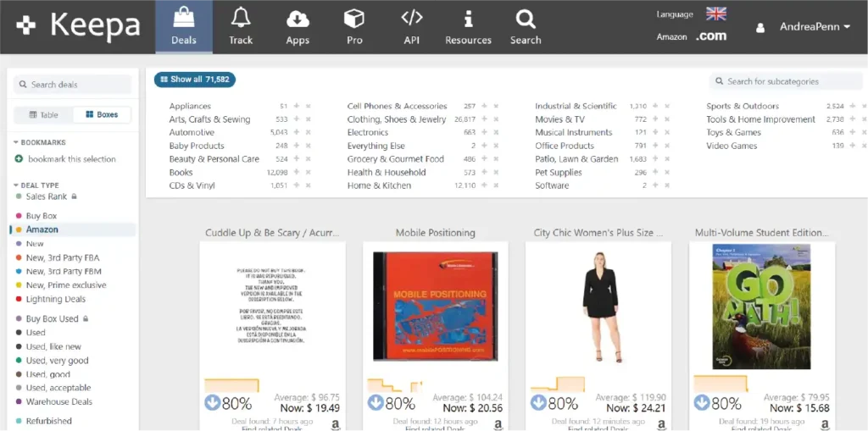Image resolution: width=868 pixels, height=431 pixels.
Task: Add Clothing, Shoes & Jewelry plus icon
Action: tap(484, 119)
